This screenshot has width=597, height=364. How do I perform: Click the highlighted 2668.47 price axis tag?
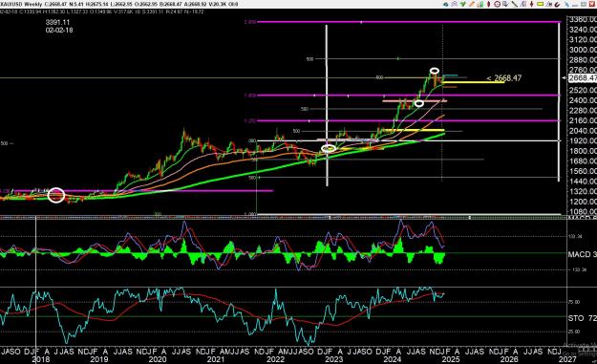pyautogui.click(x=582, y=78)
